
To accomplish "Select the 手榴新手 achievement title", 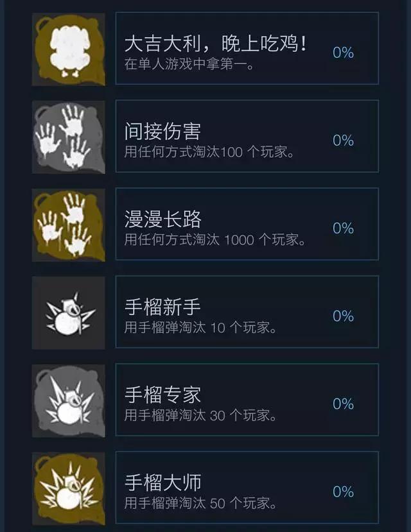I will 162,307.
